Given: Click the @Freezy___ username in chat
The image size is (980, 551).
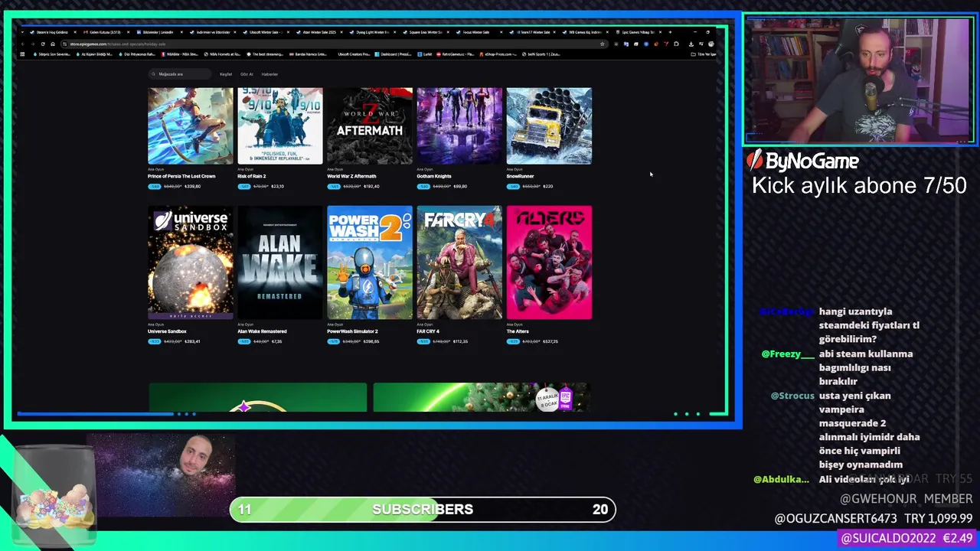Looking at the screenshot, I should click(x=788, y=354).
